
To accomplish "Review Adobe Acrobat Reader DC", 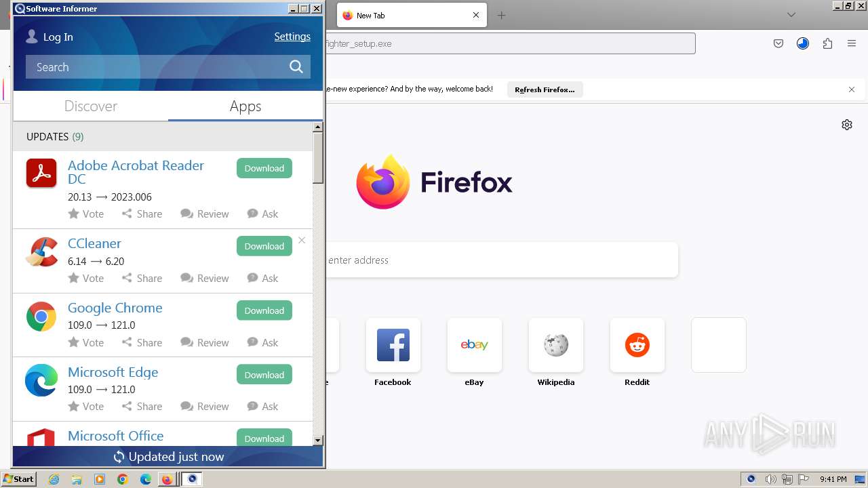I will [x=205, y=213].
